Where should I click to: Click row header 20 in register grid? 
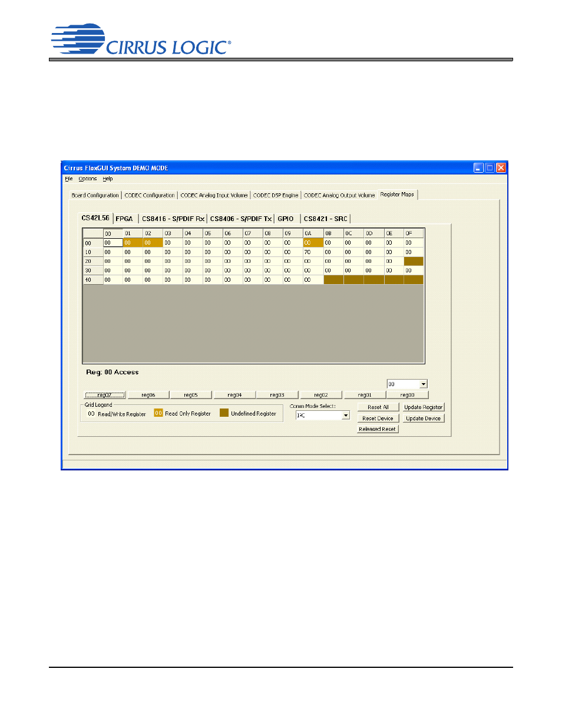(x=93, y=261)
